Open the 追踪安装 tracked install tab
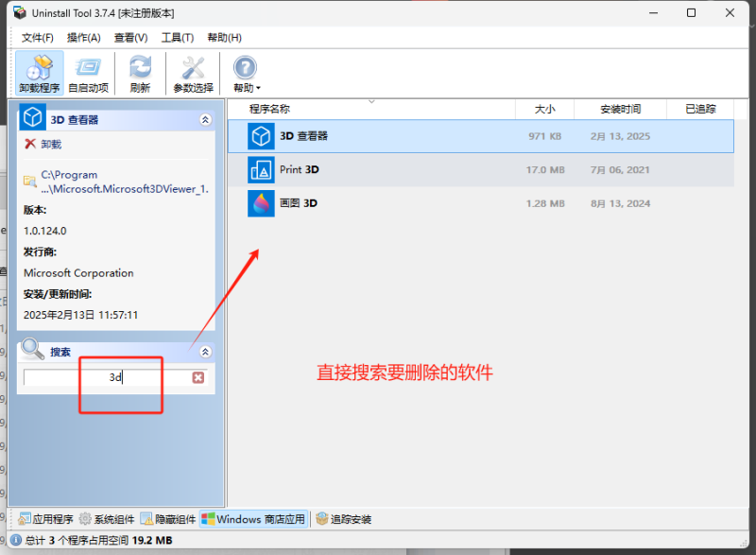 coord(343,519)
